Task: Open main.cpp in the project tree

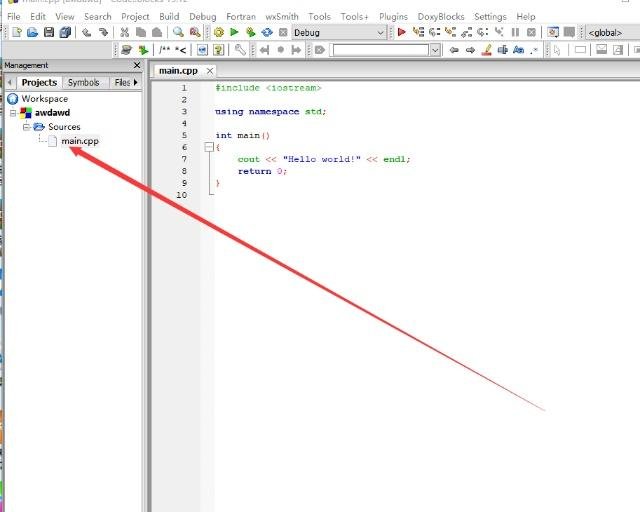Action: [79, 141]
